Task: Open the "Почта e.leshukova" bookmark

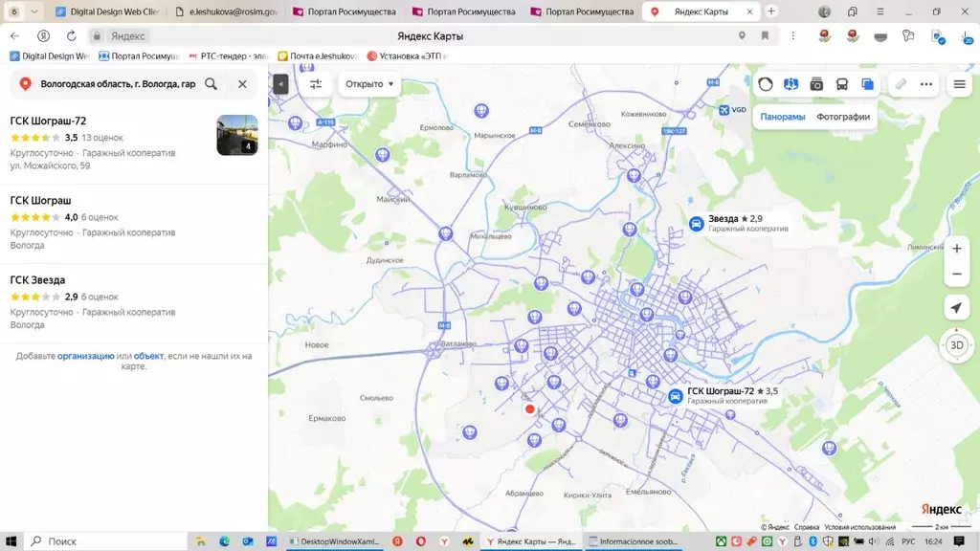Action: point(318,56)
